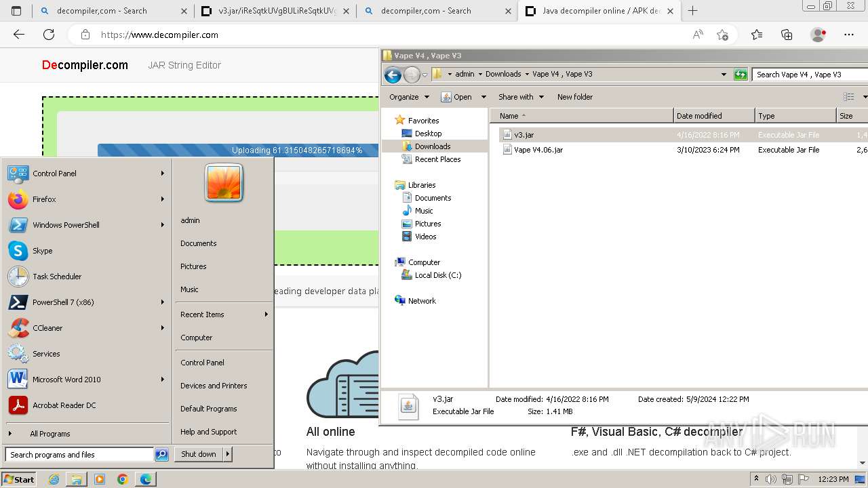Image resolution: width=868 pixels, height=488 pixels.
Task: Open admin personal folder
Action: pyautogui.click(x=190, y=220)
